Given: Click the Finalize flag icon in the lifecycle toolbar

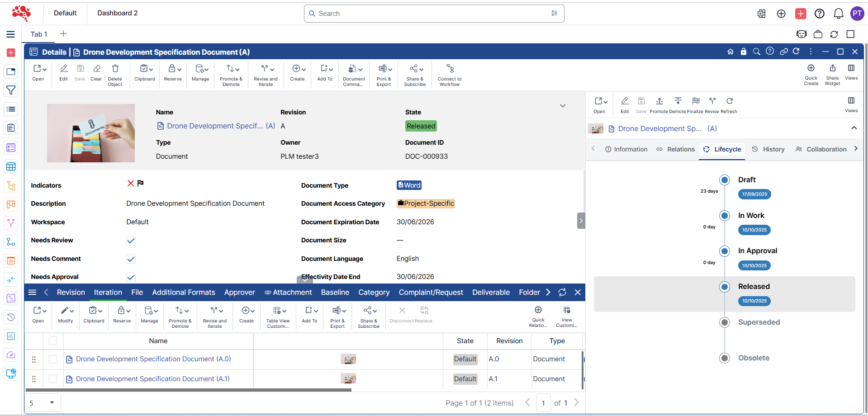Looking at the screenshot, I should (696, 101).
